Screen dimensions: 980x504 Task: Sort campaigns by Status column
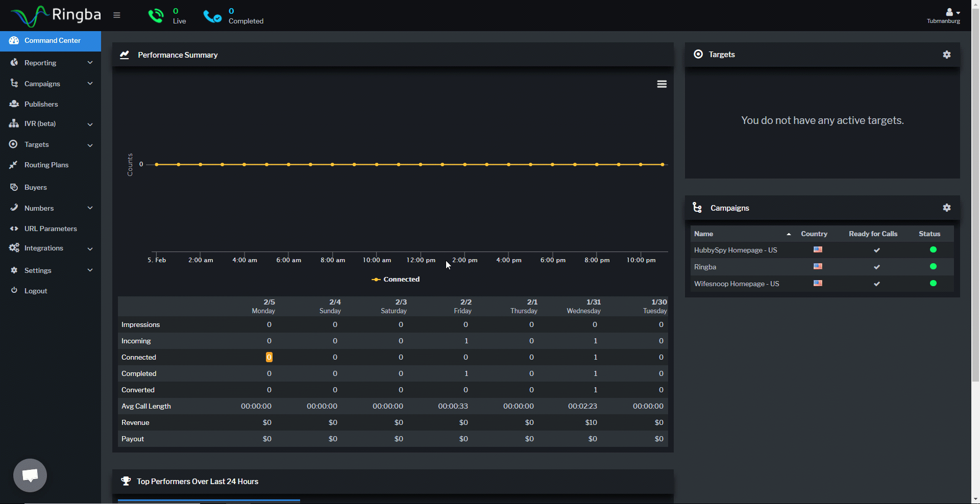point(929,234)
